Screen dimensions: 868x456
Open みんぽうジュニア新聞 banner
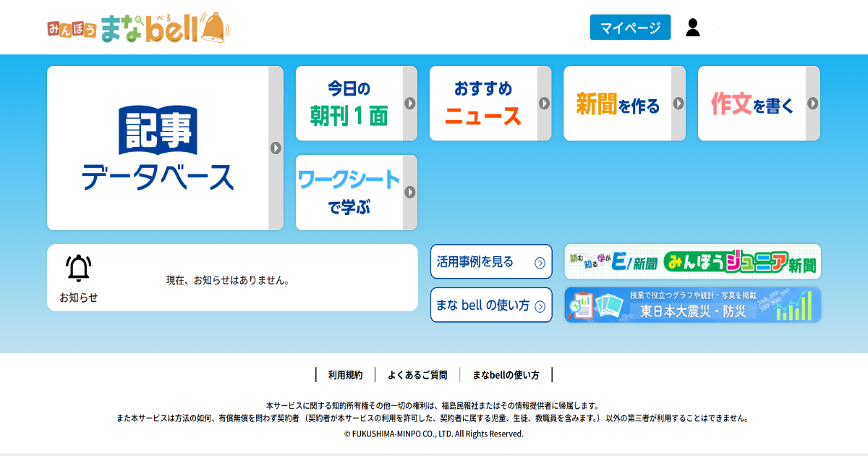[x=692, y=261]
